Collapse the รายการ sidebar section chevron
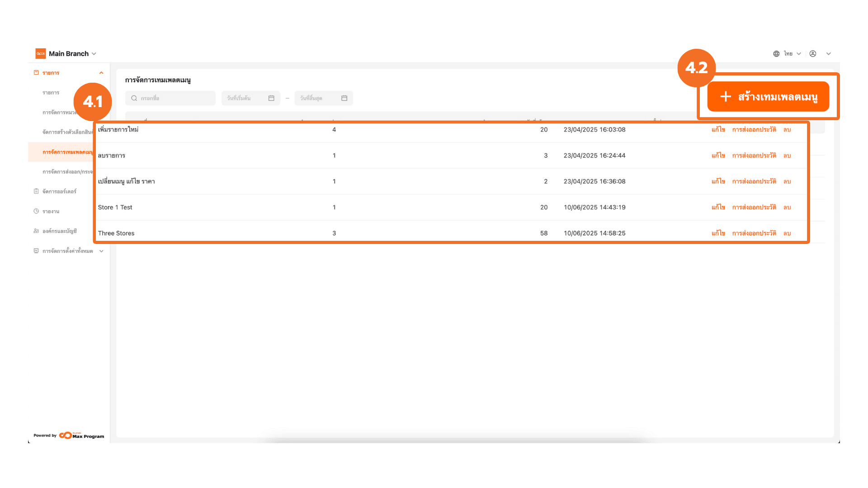Viewport: 868px width, 488px height. coord(101,73)
